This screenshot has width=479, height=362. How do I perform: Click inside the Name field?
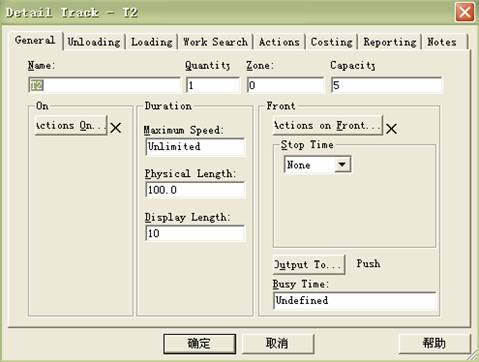coord(104,85)
